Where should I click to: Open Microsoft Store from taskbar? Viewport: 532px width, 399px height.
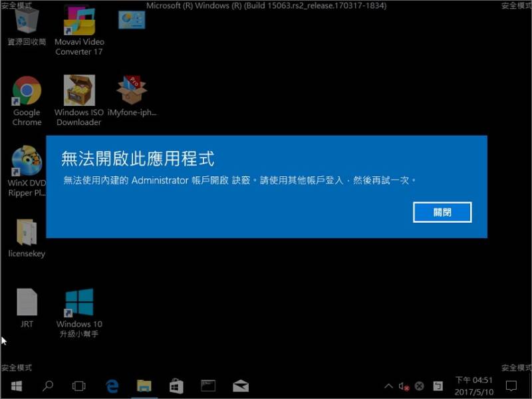(x=176, y=386)
